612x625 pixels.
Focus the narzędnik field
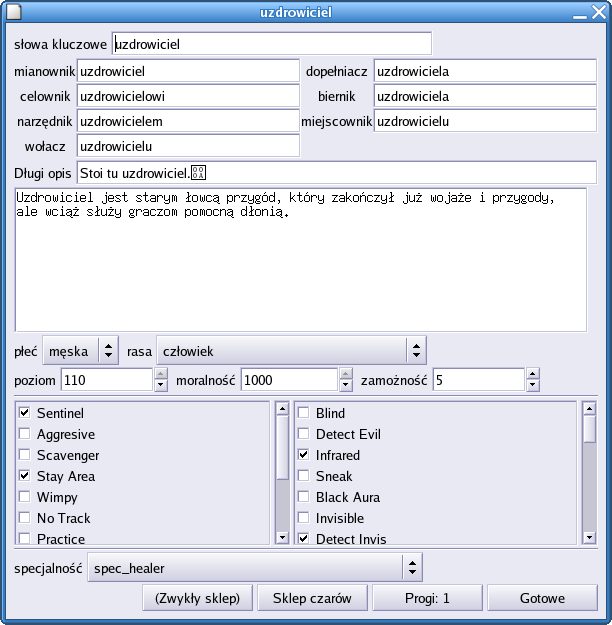pyautogui.click(x=188, y=121)
